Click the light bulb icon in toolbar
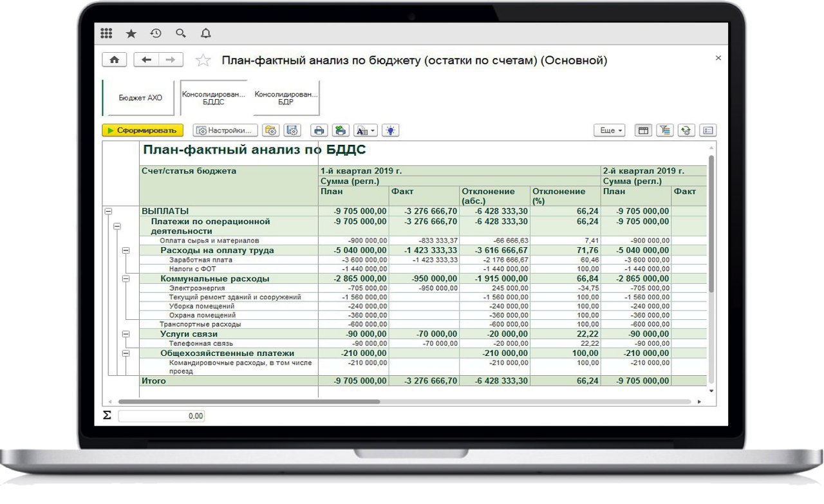The height and width of the screenshot is (504, 824). point(390,131)
